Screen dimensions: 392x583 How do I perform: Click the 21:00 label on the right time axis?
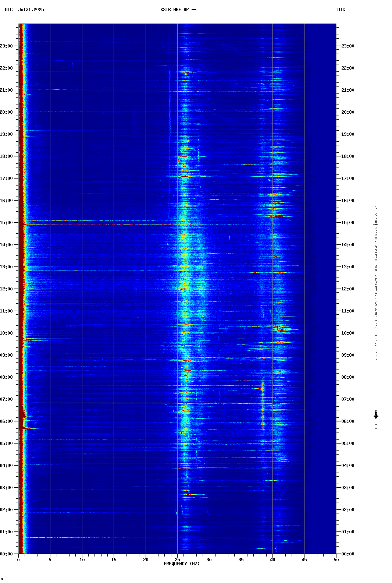348,90
